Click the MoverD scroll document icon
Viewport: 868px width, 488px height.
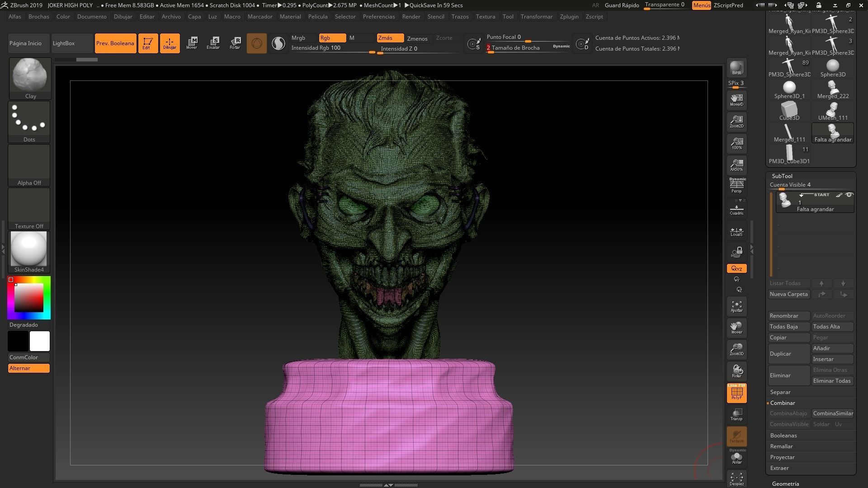(x=736, y=99)
